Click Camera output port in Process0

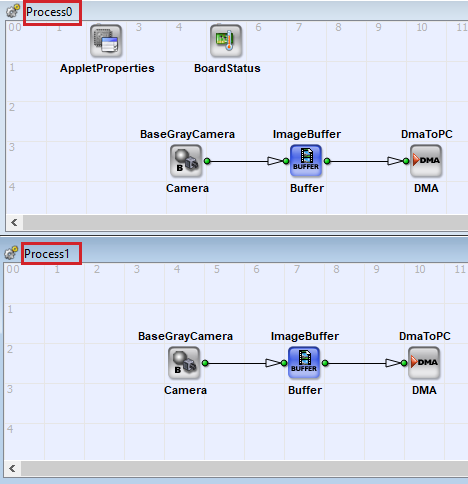pos(207,161)
